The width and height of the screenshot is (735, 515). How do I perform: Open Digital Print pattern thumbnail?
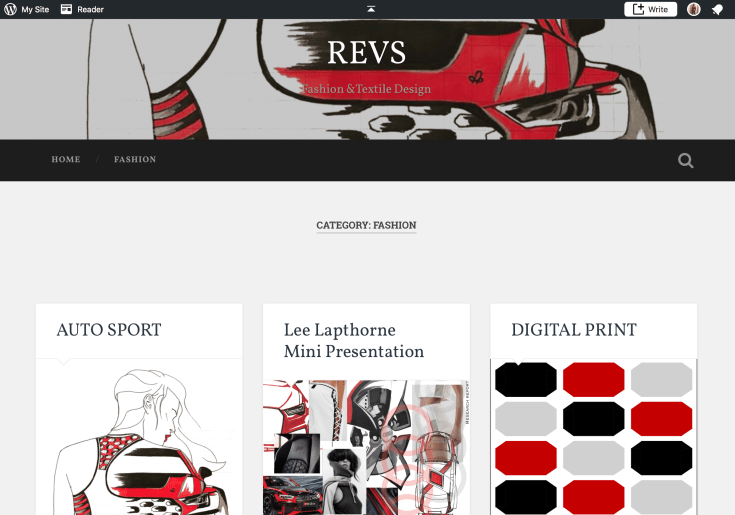point(593,437)
